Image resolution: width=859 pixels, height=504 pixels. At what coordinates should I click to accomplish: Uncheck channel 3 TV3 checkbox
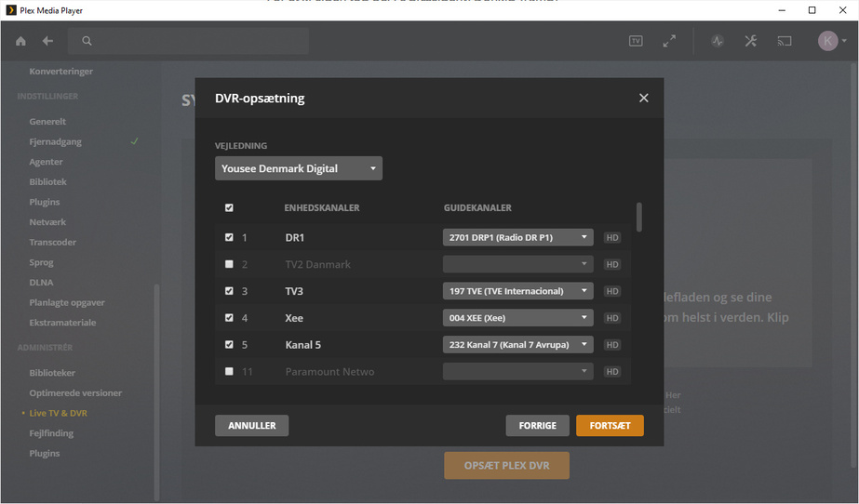click(x=229, y=291)
